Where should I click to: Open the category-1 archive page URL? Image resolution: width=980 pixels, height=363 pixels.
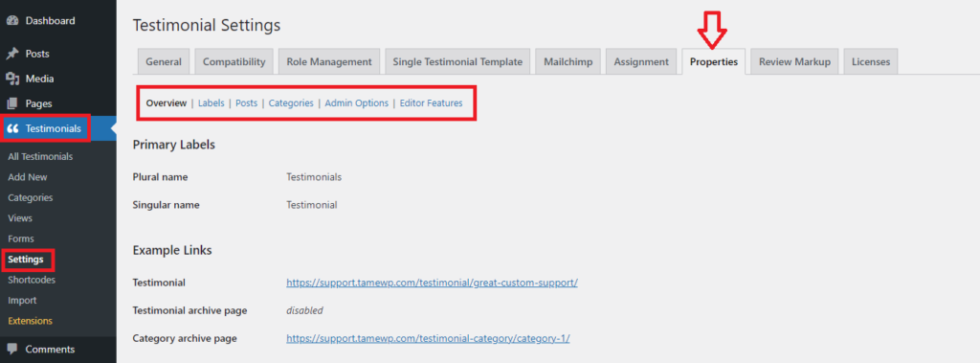(x=428, y=339)
